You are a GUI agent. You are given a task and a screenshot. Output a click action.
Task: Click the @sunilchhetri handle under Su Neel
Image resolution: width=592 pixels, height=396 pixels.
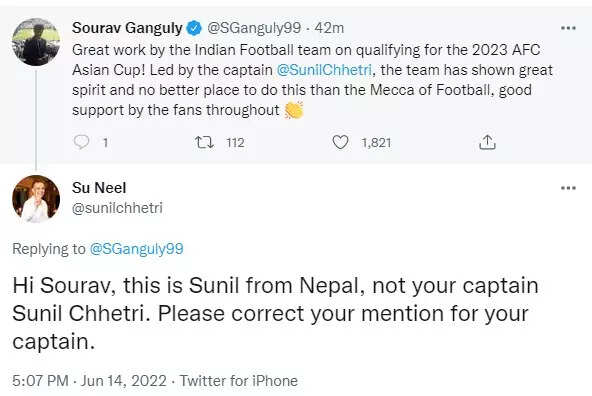[x=117, y=208]
